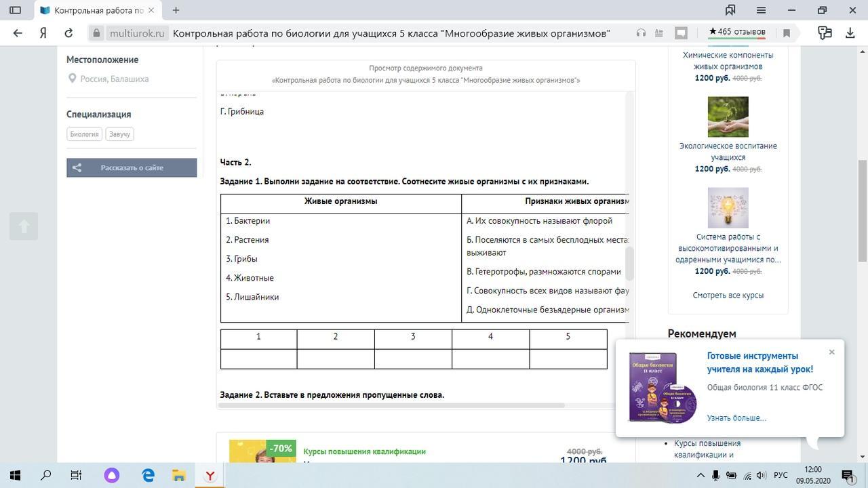
Task: Open 'Курсы повышения квалификации' ad link
Action: 365,451
